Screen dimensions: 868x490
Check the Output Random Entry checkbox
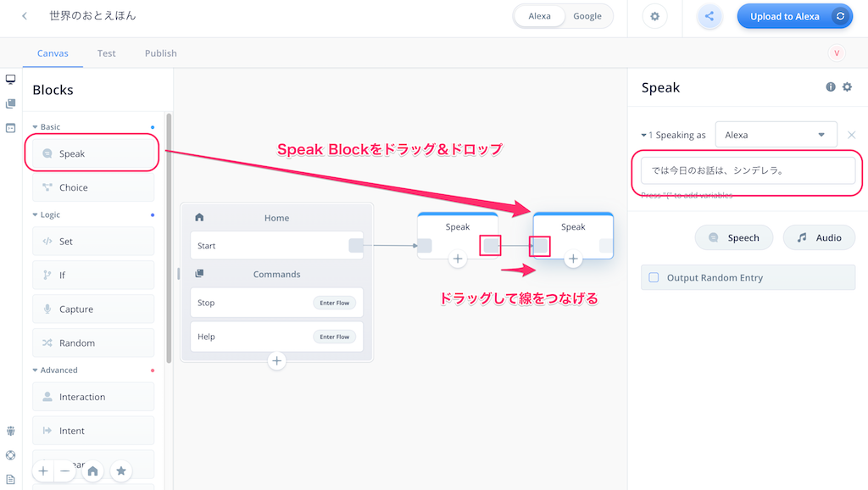coord(654,277)
